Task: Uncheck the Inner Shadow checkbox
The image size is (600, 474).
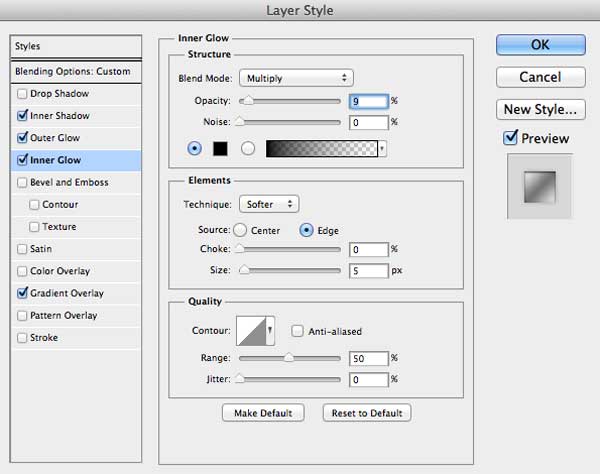Action: pyautogui.click(x=22, y=116)
